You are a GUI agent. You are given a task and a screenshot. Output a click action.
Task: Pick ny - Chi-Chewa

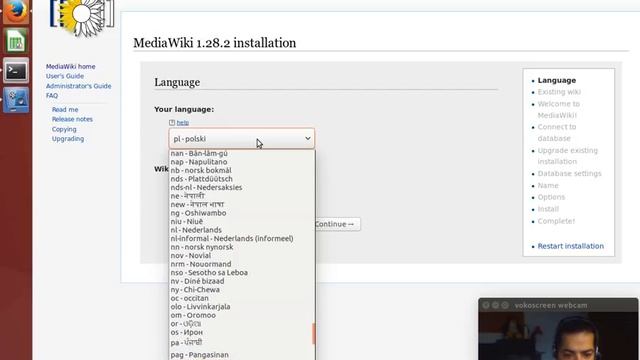pyautogui.click(x=242, y=290)
